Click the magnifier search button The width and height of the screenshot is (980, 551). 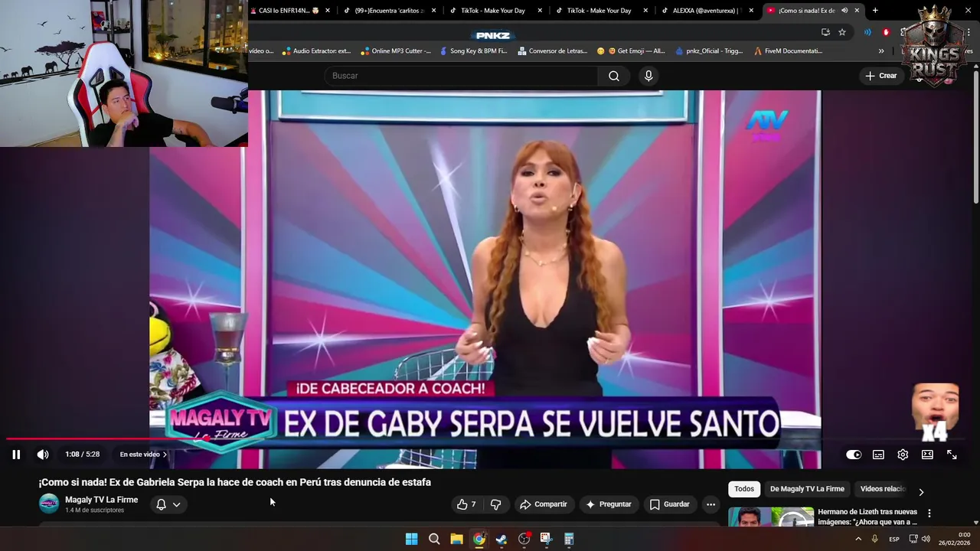tap(614, 76)
